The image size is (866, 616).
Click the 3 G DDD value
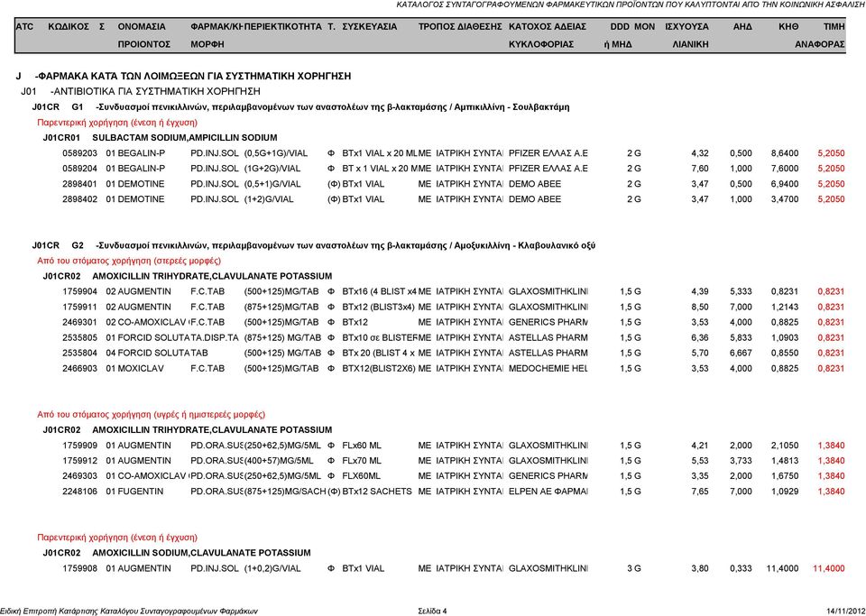tap(634, 568)
